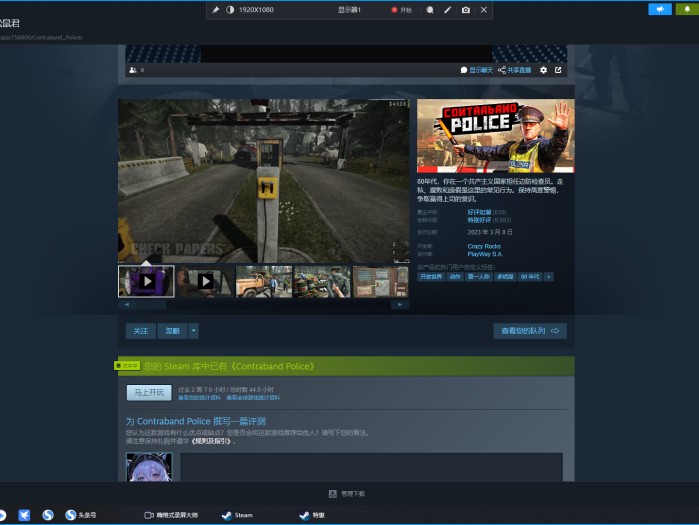Open the 头条号 taskbar window
The width and height of the screenshot is (699, 525).
[x=80, y=515]
